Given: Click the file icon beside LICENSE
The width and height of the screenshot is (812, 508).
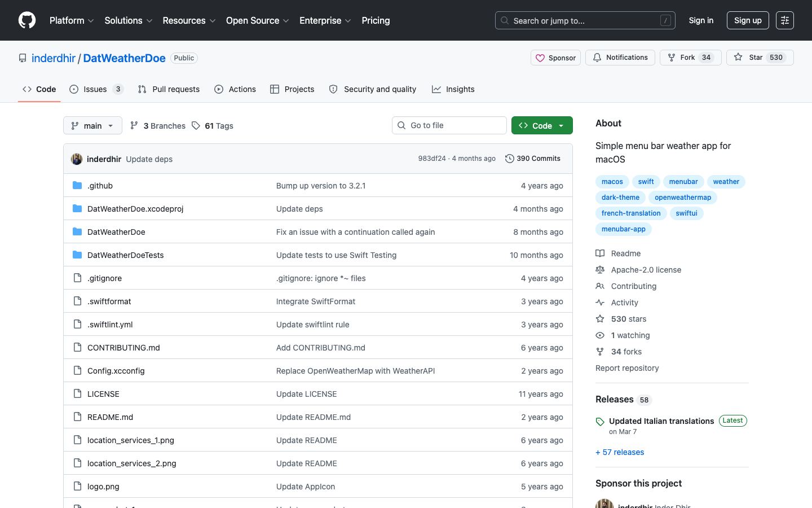Looking at the screenshot, I should [77, 394].
